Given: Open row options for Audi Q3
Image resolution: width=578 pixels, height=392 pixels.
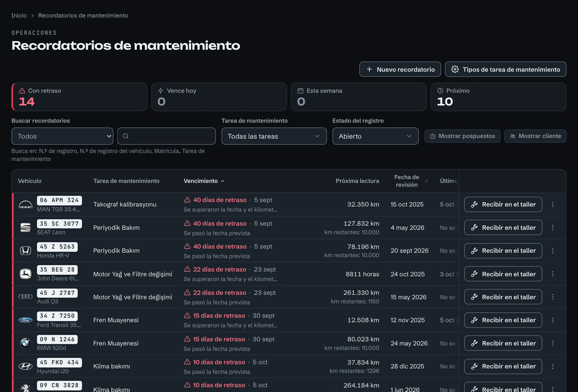Looking at the screenshot, I should pyautogui.click(x=553, y=297).
